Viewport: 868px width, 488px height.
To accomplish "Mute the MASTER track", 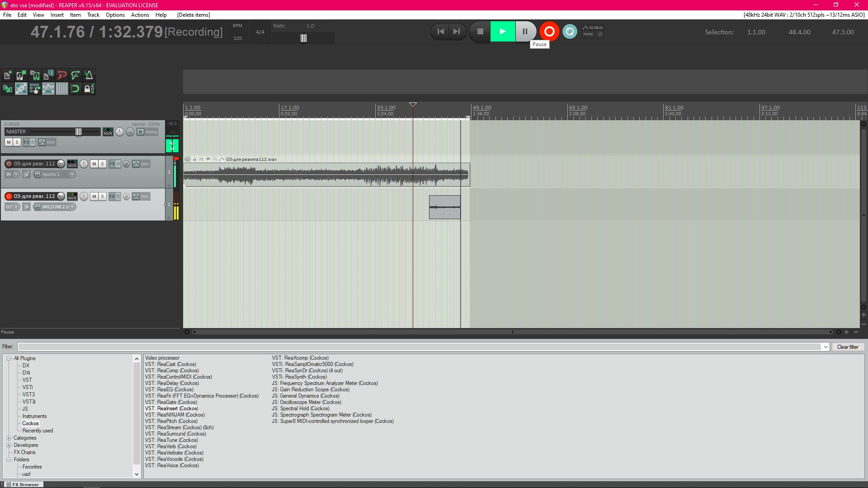I will 9,142.
